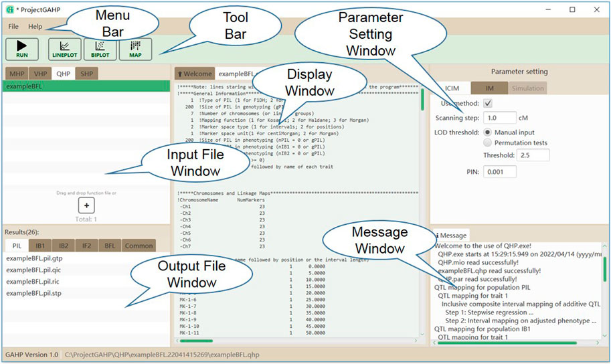Click the display window scroll-down arrow
The width and height of the screenshot is (611, 364).
coord(422,335)
